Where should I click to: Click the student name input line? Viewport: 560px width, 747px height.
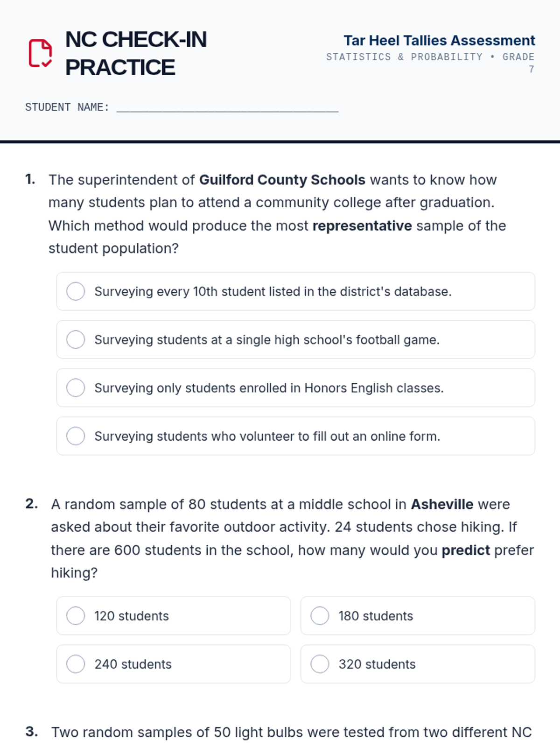[x=227, y=108]
